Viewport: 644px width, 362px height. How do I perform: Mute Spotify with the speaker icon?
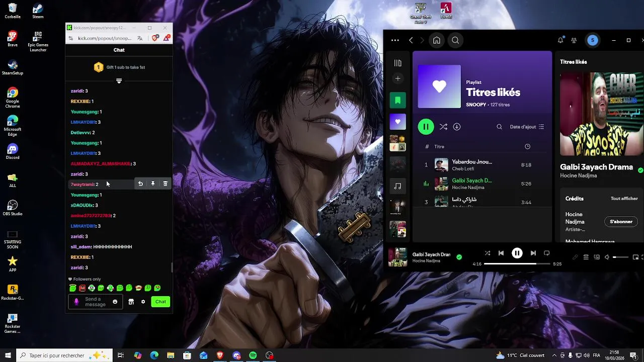[607, 257]
